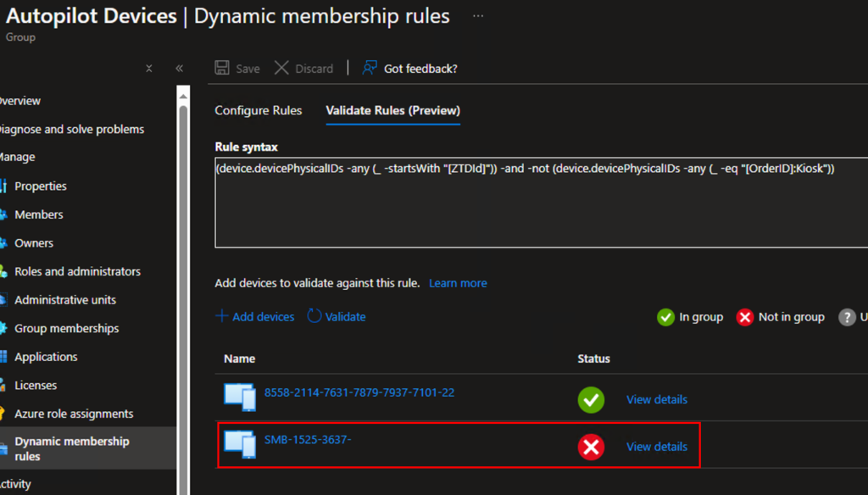View details for the SMB-1525-3637 device
Viewport: 868px width, 495px height.
tap(656, 447)
